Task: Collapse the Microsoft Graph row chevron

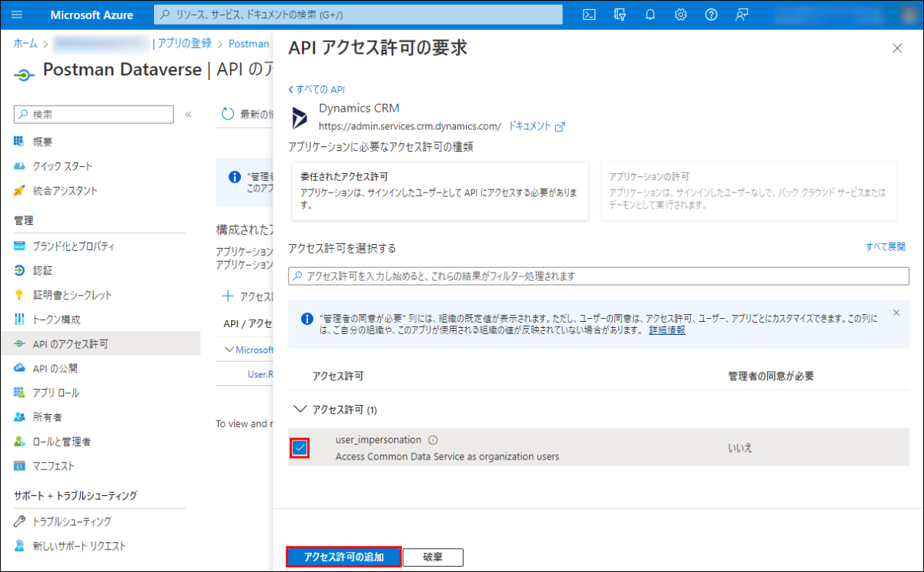Action: pyautogui.click(x=229, y=350)
